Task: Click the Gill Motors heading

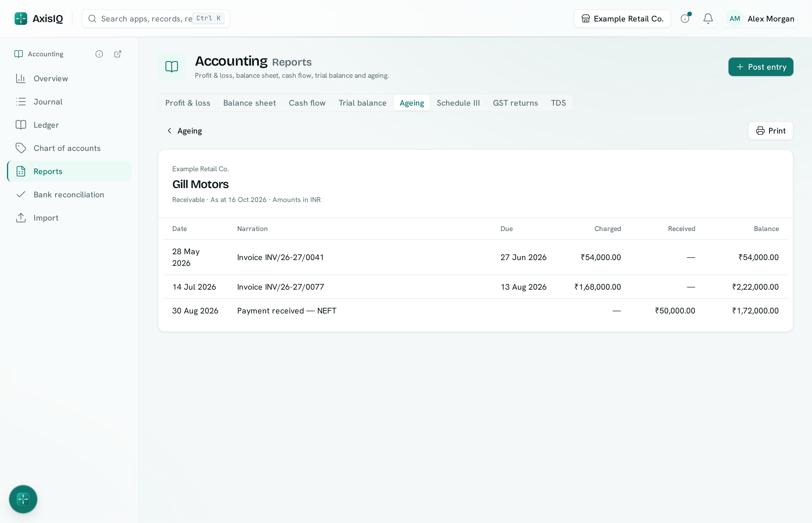Action: [201, 184]
